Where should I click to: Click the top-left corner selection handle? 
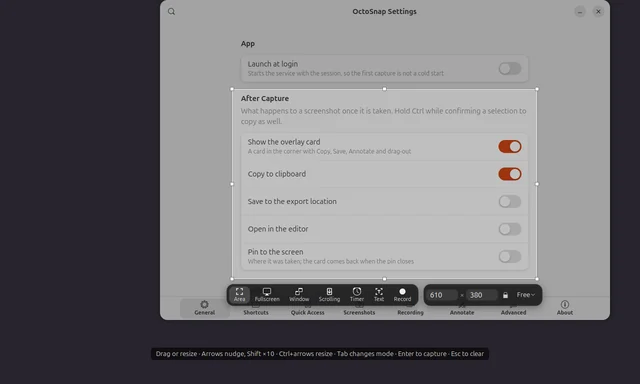[232, 89]
